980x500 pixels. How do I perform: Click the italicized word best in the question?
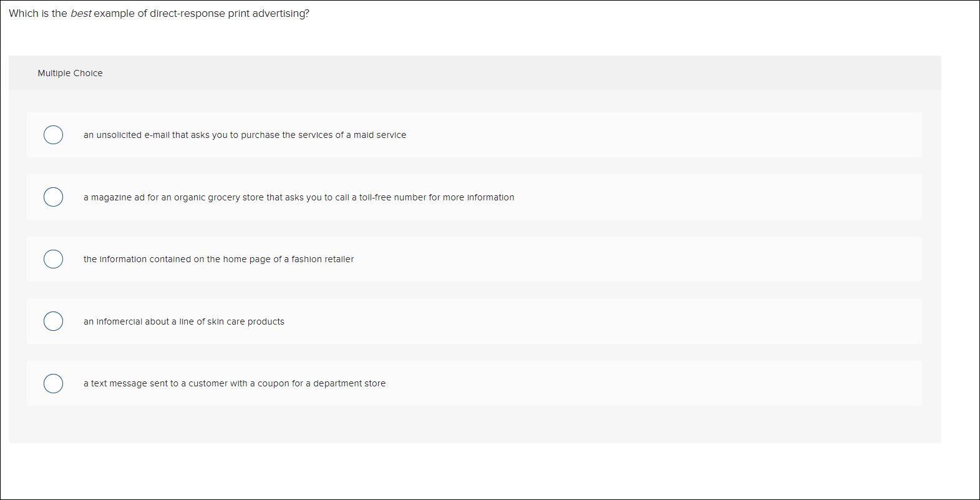80,12
